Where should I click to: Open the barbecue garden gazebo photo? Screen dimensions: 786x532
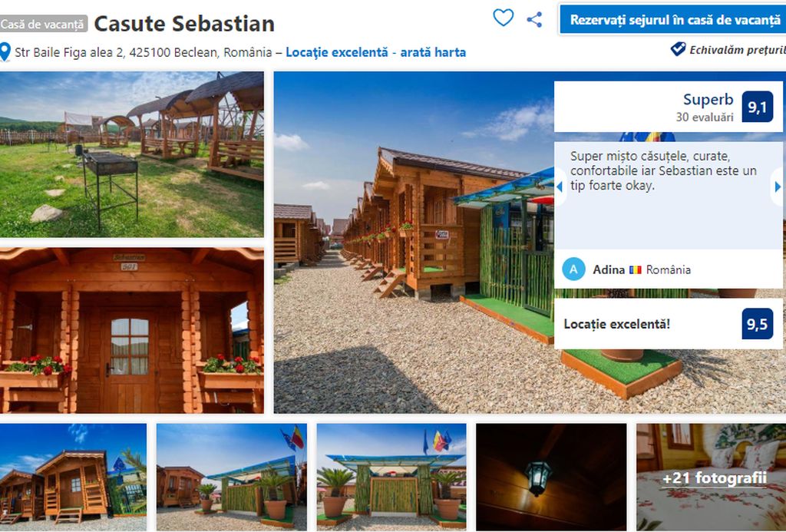(x=131, y=154)
